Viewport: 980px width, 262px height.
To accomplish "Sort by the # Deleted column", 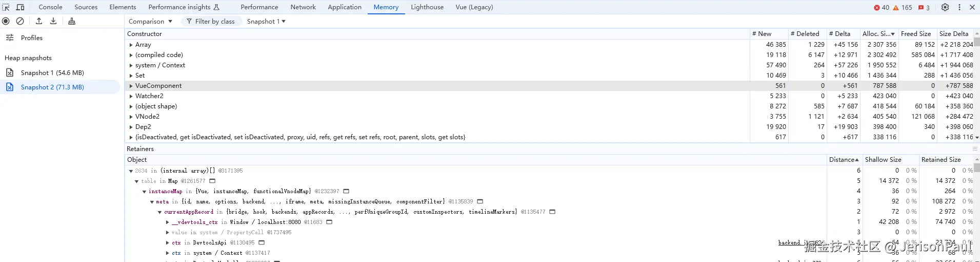I will [807, 34].
